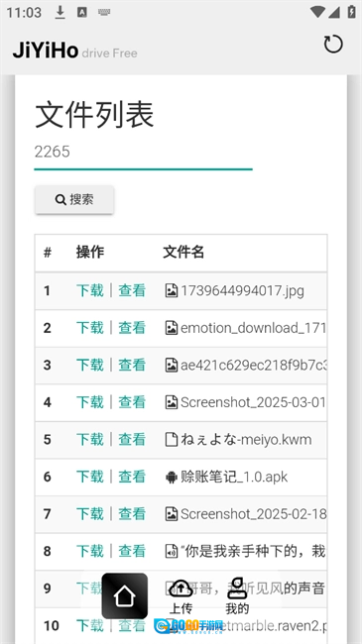View the emotion_download file in row 2
This screenshot has height=644, width=362.
[132, 328]
